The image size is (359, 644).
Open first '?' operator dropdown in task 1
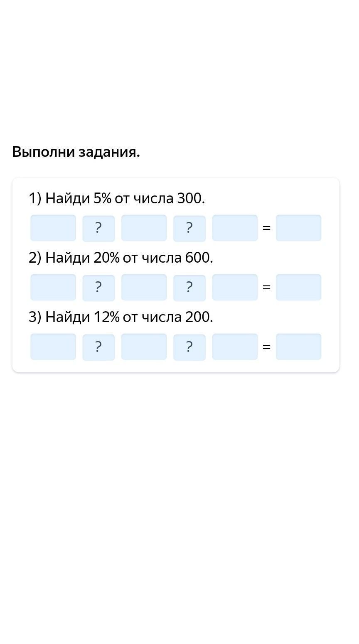point(98,229)
